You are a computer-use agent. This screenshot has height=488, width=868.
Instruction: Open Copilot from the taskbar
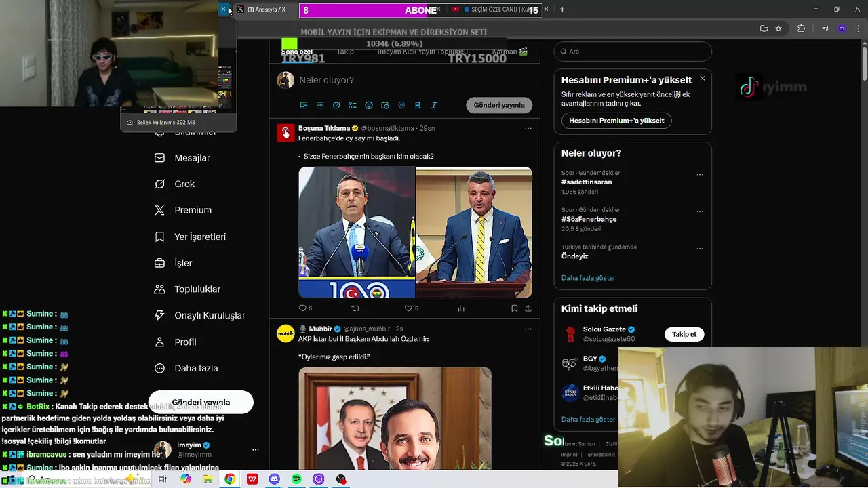(x=186, y=479)
